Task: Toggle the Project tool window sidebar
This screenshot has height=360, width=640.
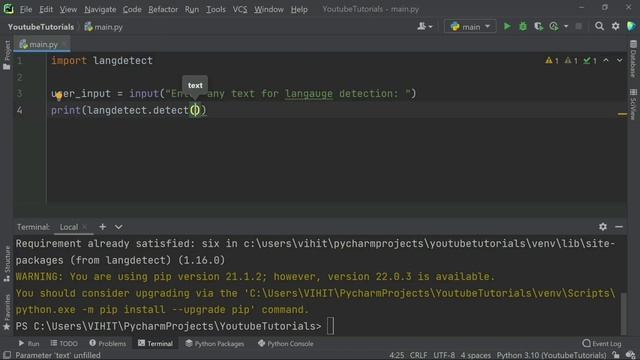Action: pyautogui.click(x=7, y=55)
